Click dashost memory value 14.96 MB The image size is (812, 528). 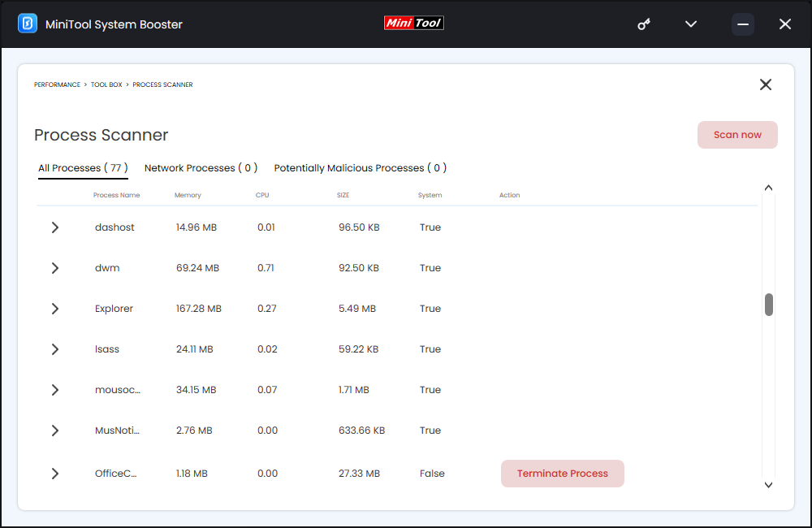coord(197,227)
